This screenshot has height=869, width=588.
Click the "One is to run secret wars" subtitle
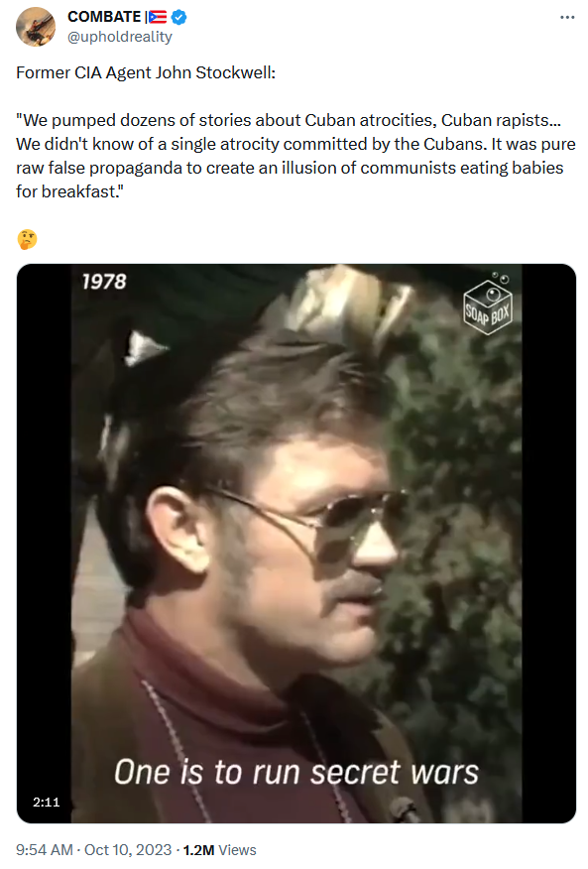[296, 772]
